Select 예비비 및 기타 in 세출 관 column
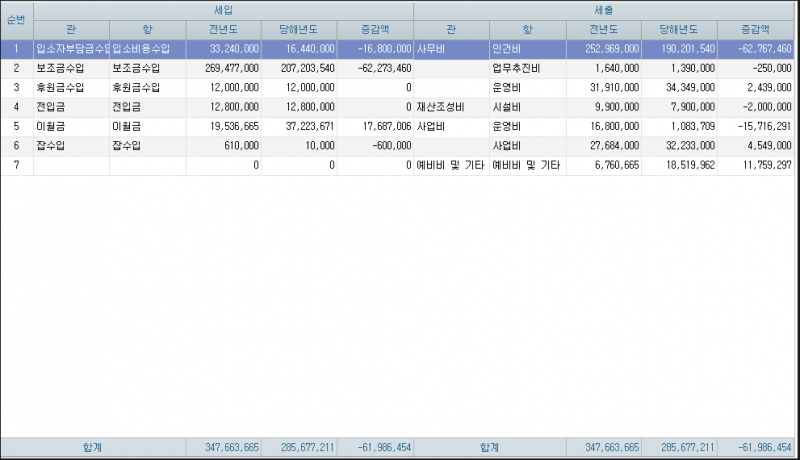Viewport: 800px width, 460px height. (452, 166)
